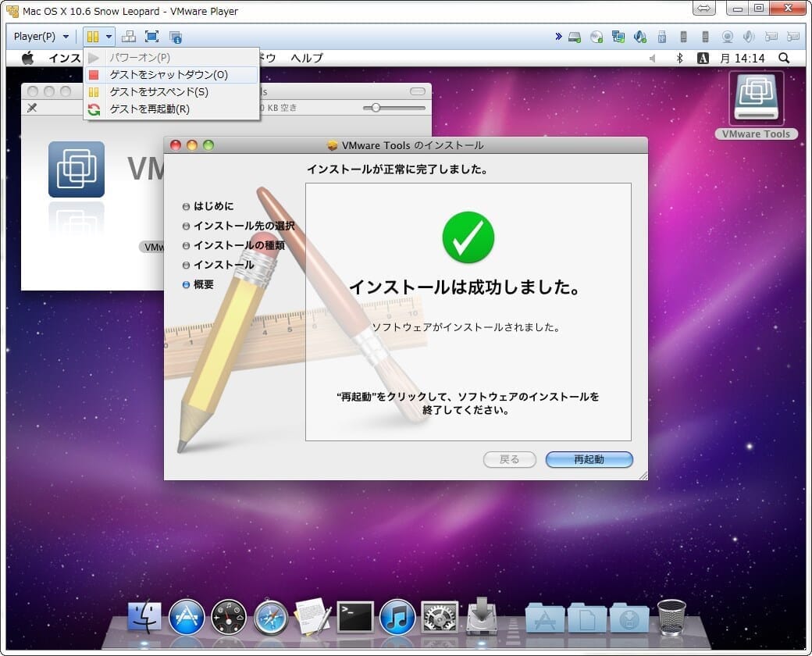Click the Trash icon in the Dock

click(671, 617)
